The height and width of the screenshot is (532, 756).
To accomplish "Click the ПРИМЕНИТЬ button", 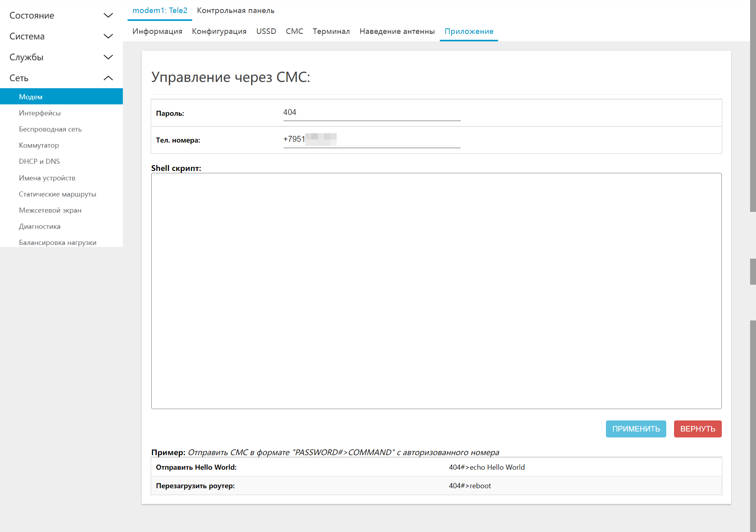I will [x=636, y=429].
